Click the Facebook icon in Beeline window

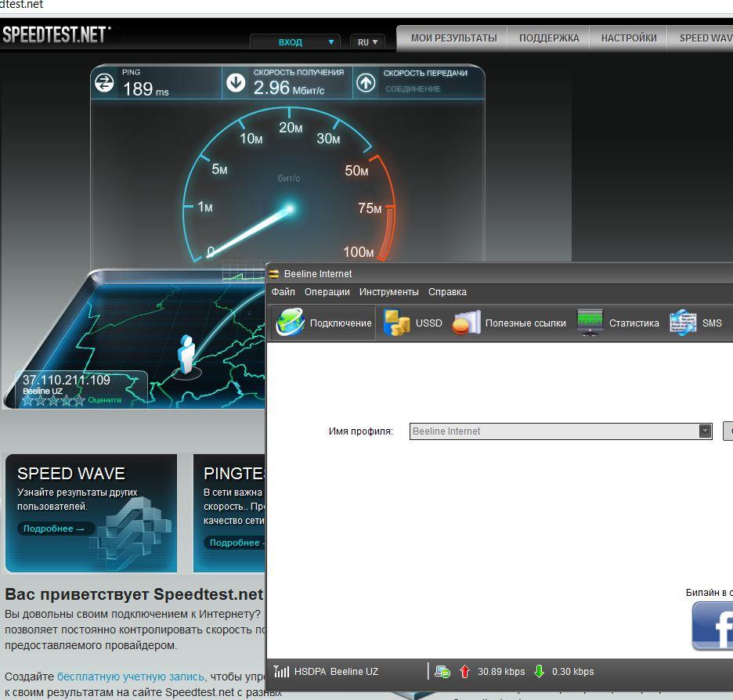click(713, 626)
